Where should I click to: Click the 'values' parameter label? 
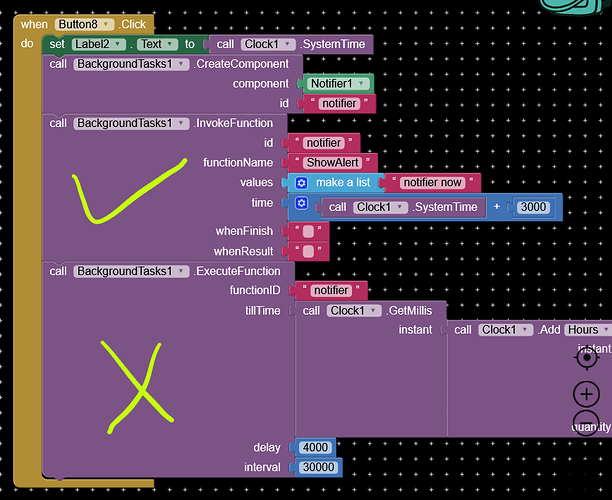pyautogui.click(x=256, y=183)
